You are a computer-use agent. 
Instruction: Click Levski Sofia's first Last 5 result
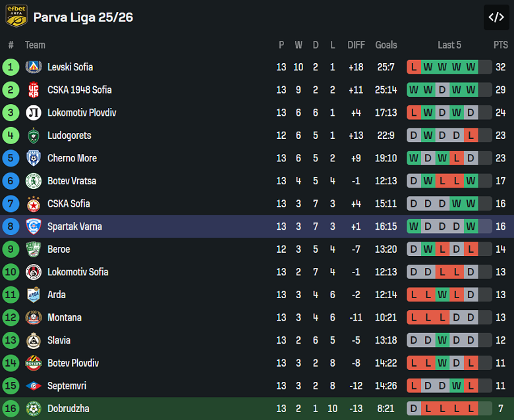[x=414, y=67]
